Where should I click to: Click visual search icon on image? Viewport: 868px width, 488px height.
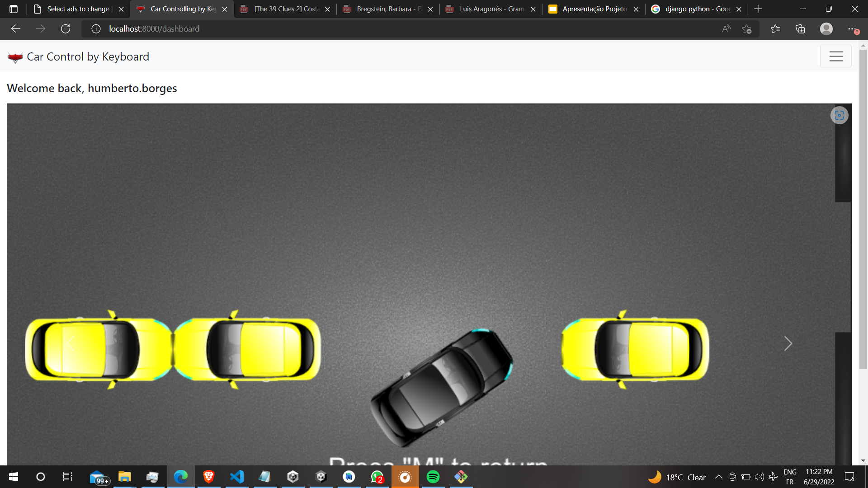point(840,115)
